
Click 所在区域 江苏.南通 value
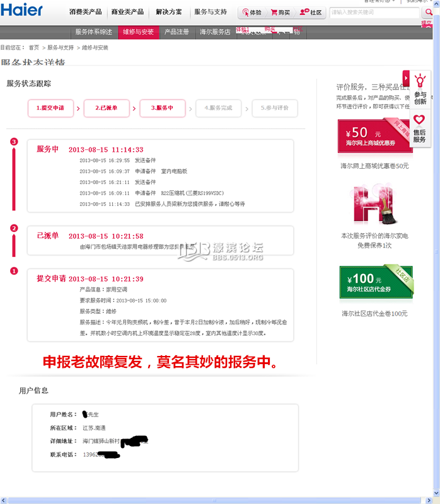coord(94,428)
